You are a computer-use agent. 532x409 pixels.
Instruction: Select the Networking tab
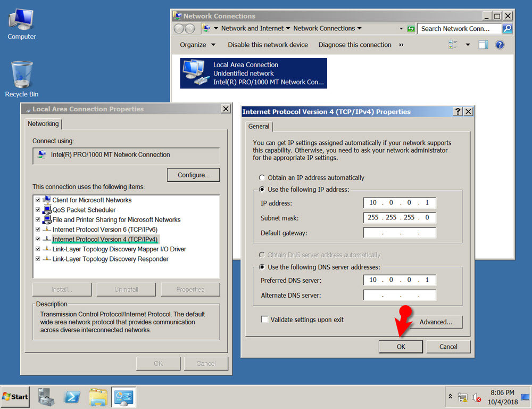click(43, 124)
